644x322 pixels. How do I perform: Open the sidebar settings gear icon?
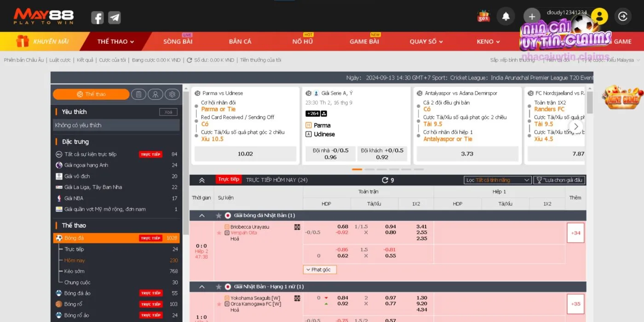[x=172, y=94]
